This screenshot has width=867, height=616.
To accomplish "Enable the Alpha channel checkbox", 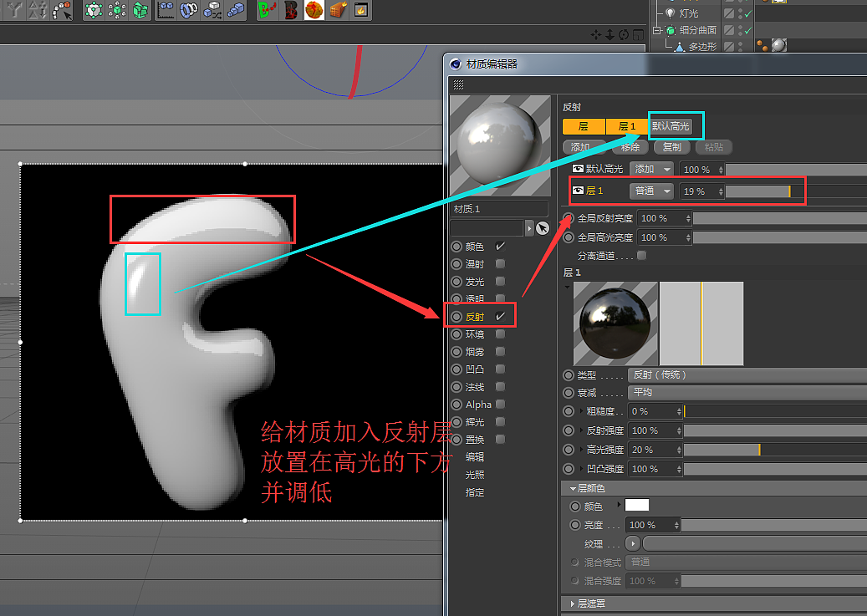I will point(501,405).
